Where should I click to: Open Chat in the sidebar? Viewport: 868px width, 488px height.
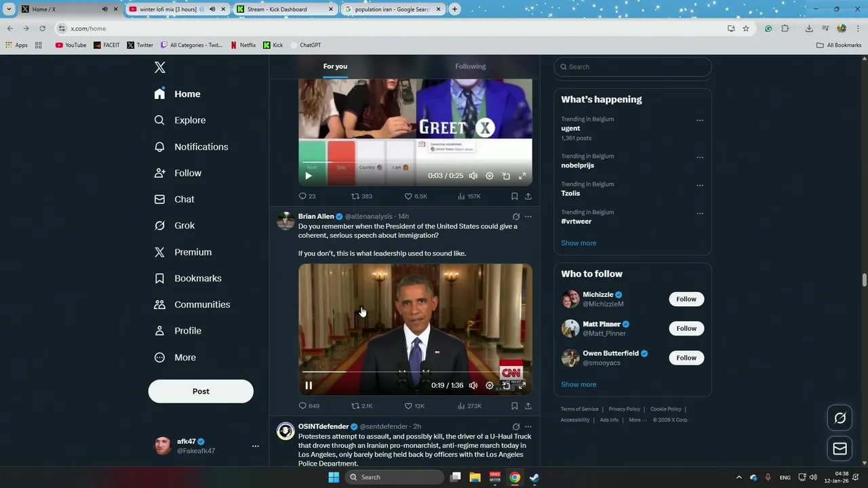point(174,199)
